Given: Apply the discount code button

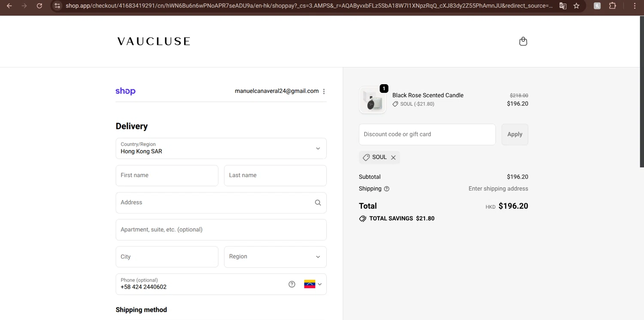Looking at the screenshot, I should pos(515,134).
